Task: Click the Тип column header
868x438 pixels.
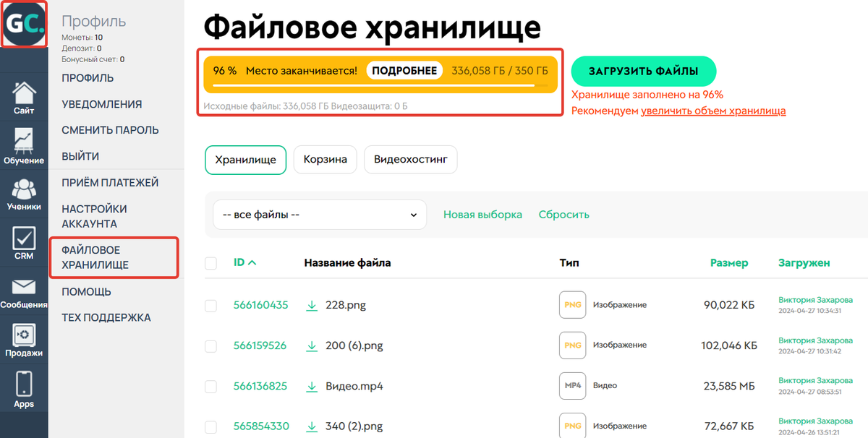Action: (569, 263)
